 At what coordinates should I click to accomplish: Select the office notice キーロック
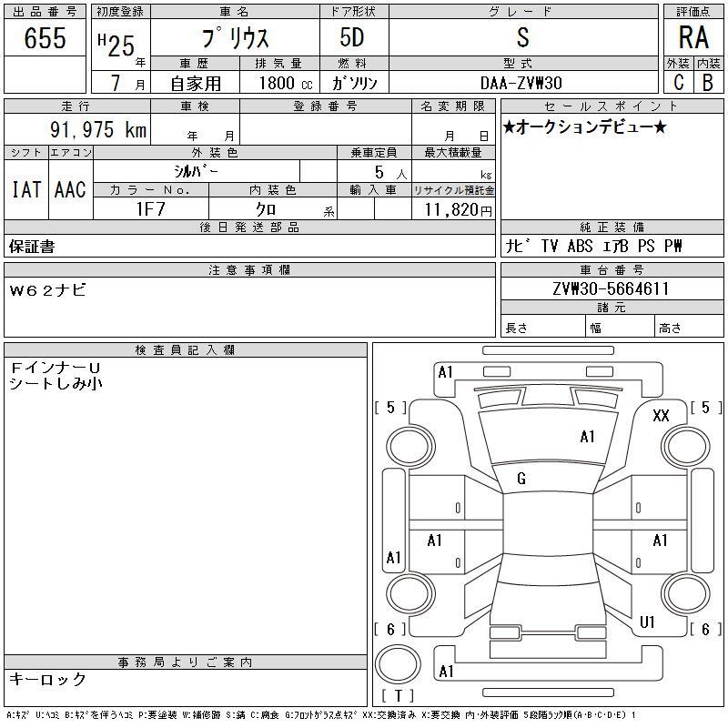tap(47, 679)
